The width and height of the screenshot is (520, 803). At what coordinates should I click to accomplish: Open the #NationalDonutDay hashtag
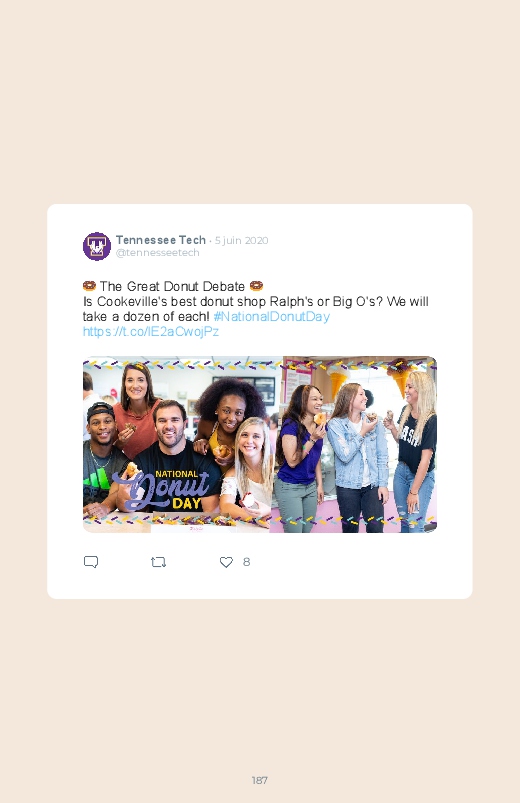point(272,316)
